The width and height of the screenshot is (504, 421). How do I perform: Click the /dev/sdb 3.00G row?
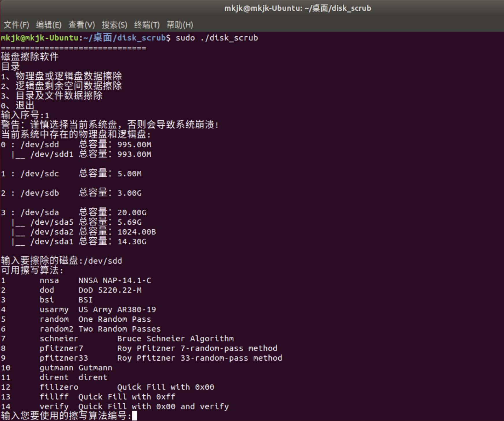tap(71, 193)
